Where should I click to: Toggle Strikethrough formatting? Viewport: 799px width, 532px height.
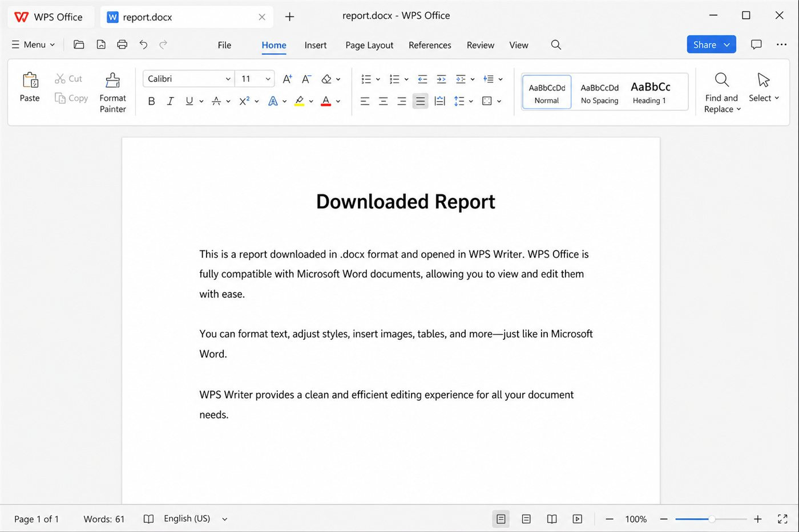point(216,101)
